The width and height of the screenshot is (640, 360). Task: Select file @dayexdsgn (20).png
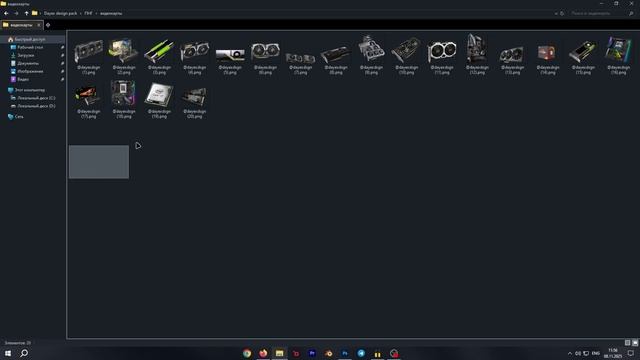point(195,100)
